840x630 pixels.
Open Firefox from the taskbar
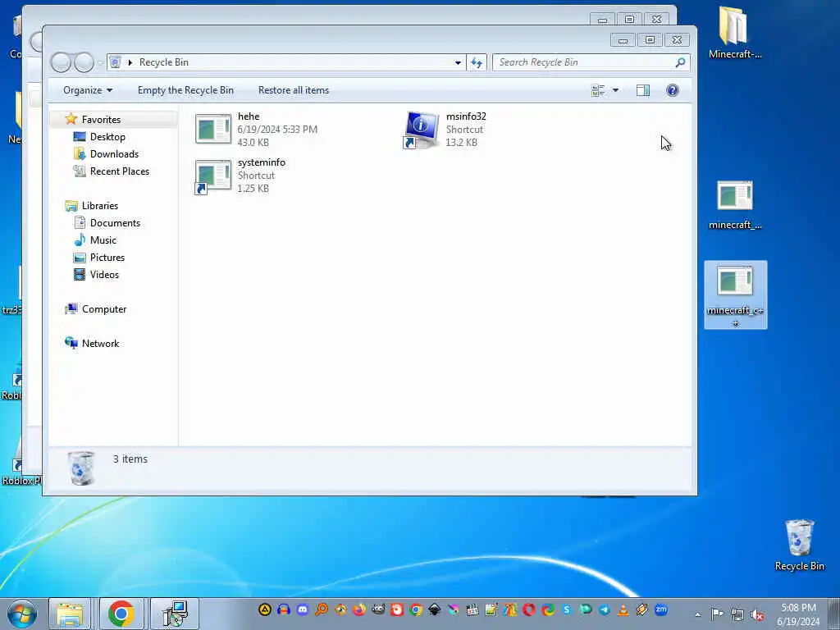(359, 609)
